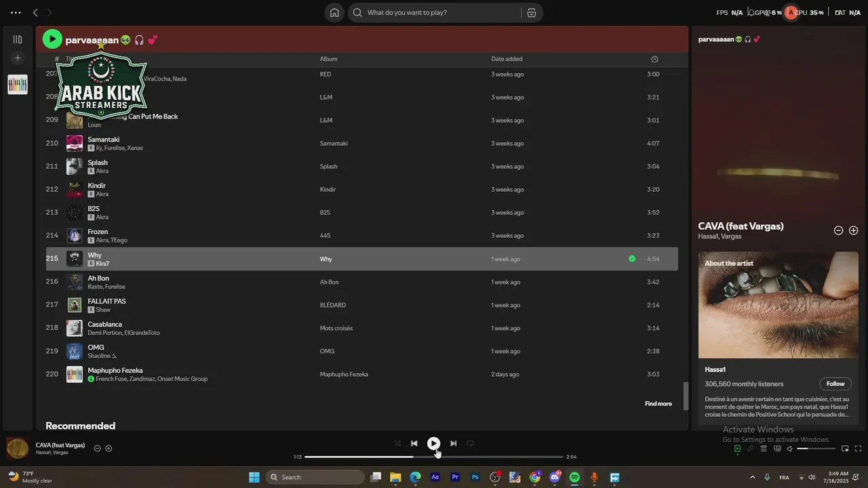
Task: Click the Spotify Home icon
Action: 334,12
